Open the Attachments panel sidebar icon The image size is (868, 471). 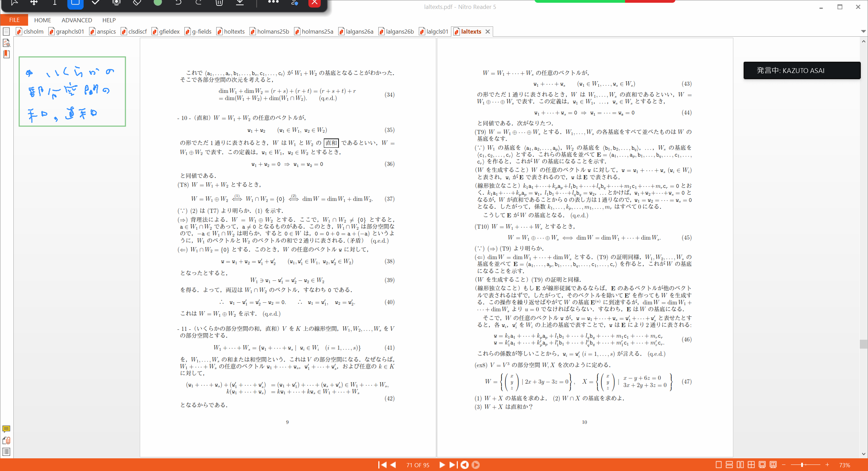click(x=6, y=440)
